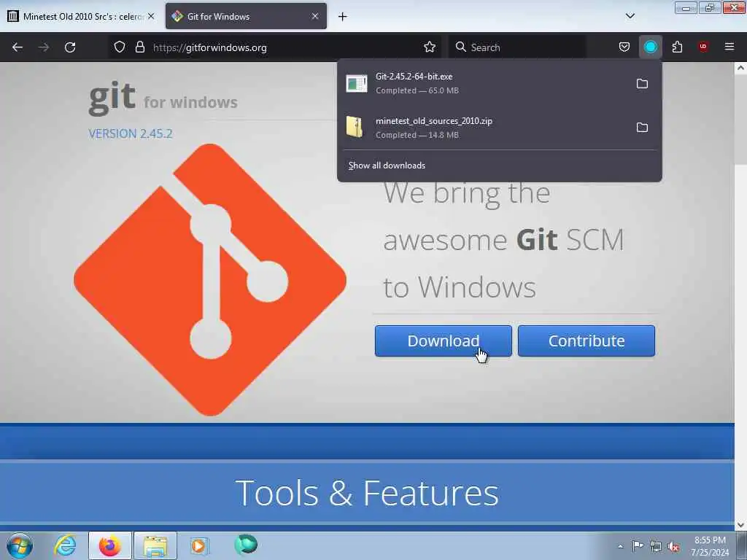Image resolution: width=747 pixels, height=560 pixels.
Task: Open Windows Media Player from the taskbar
Action: pyautogui.click(x=199, y=545)
